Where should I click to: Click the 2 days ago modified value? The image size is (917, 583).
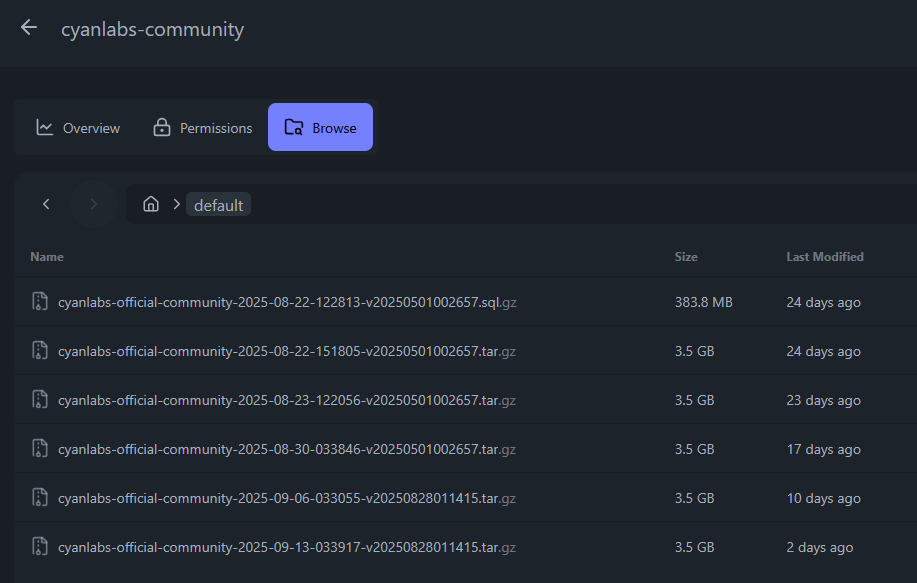point(820,547)
